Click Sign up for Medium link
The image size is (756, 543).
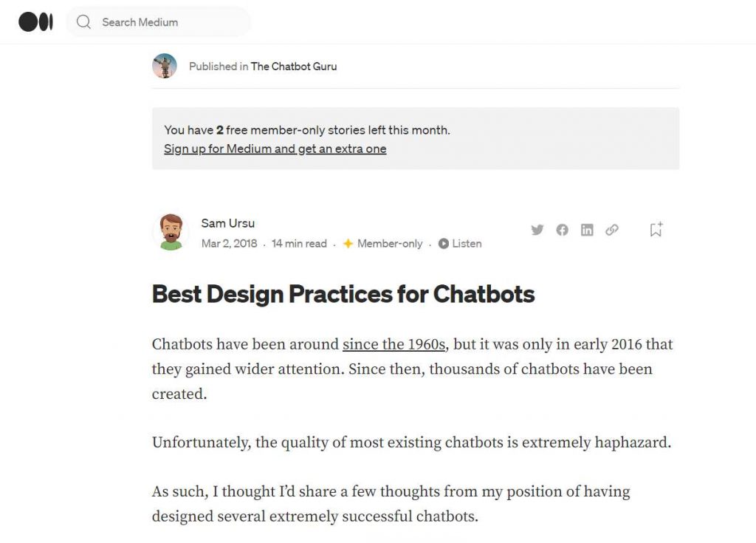[x=275, y=148]
